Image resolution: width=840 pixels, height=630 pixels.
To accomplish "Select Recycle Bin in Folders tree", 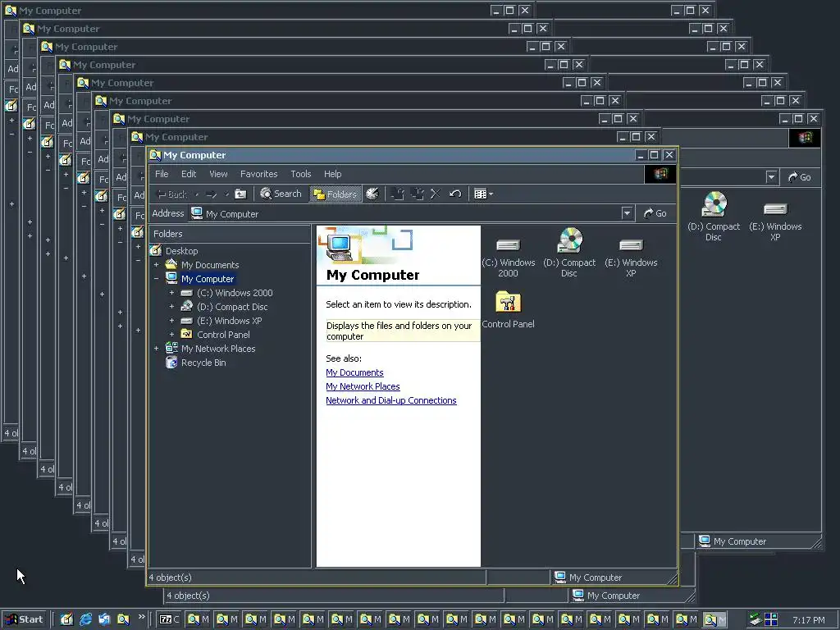I will (203, 362).
